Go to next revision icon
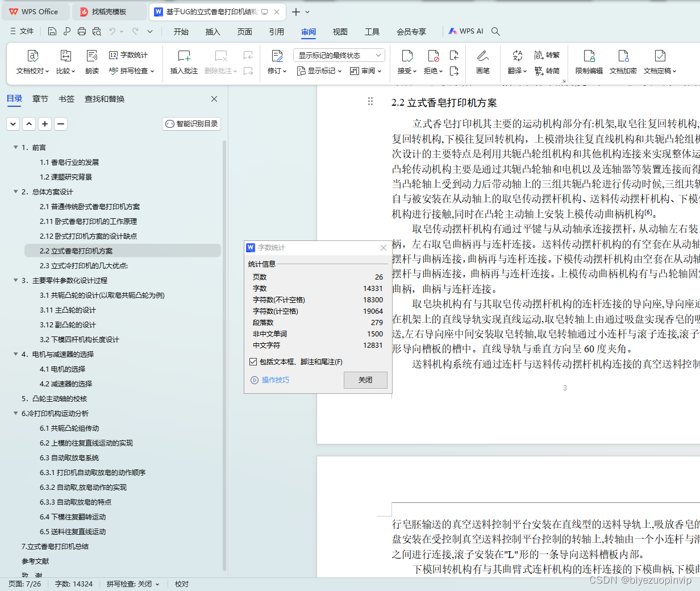This screenshot has width=700, height=591. (454, 71)
